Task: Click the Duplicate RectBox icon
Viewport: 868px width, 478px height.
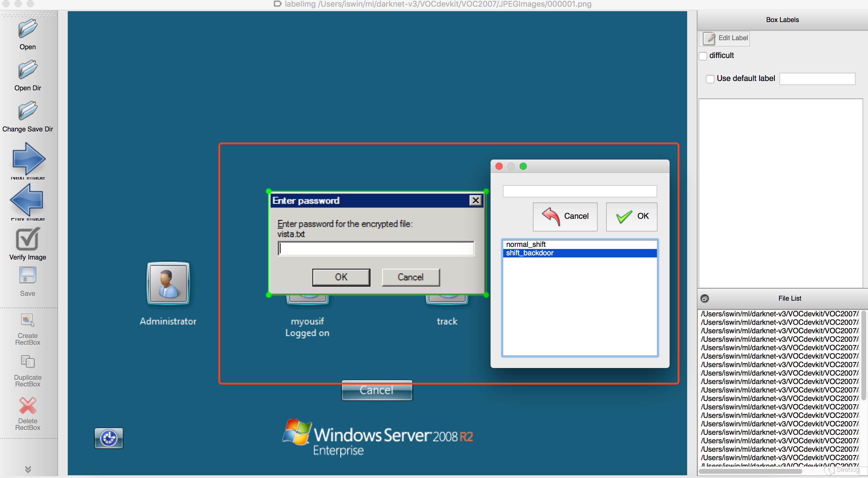Action: (x=28, y=362)
